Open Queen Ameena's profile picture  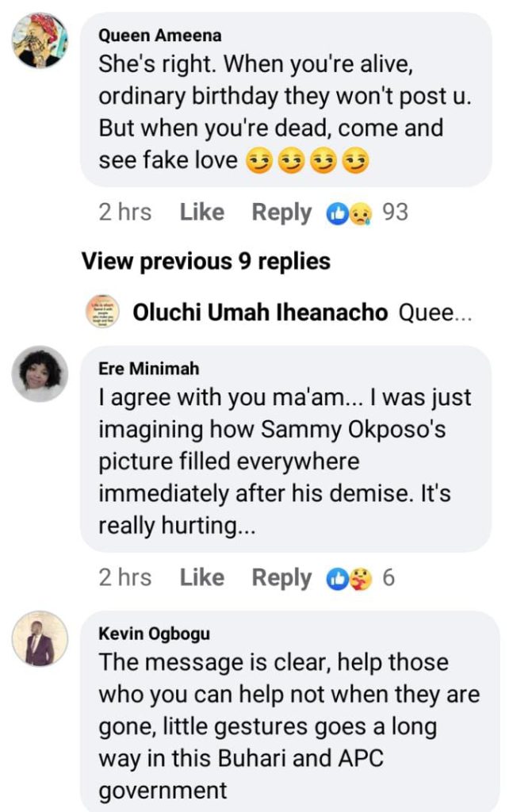coord(40,40)
